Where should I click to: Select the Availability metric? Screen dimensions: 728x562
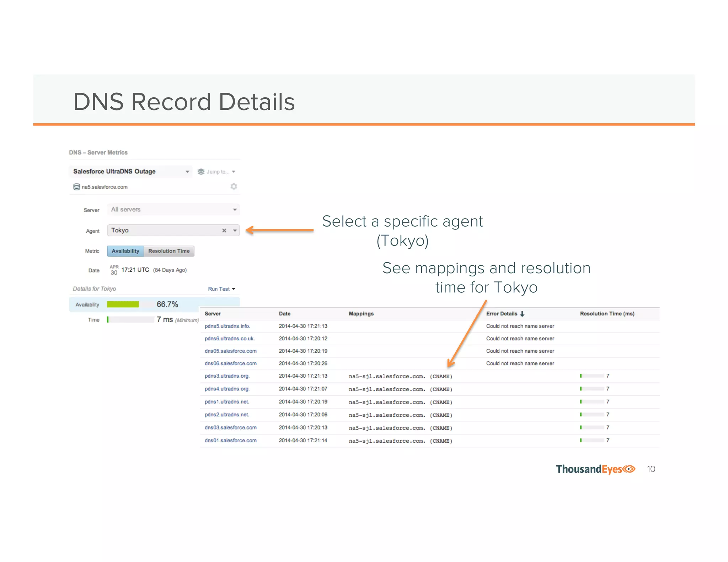(x=125, y=251)
